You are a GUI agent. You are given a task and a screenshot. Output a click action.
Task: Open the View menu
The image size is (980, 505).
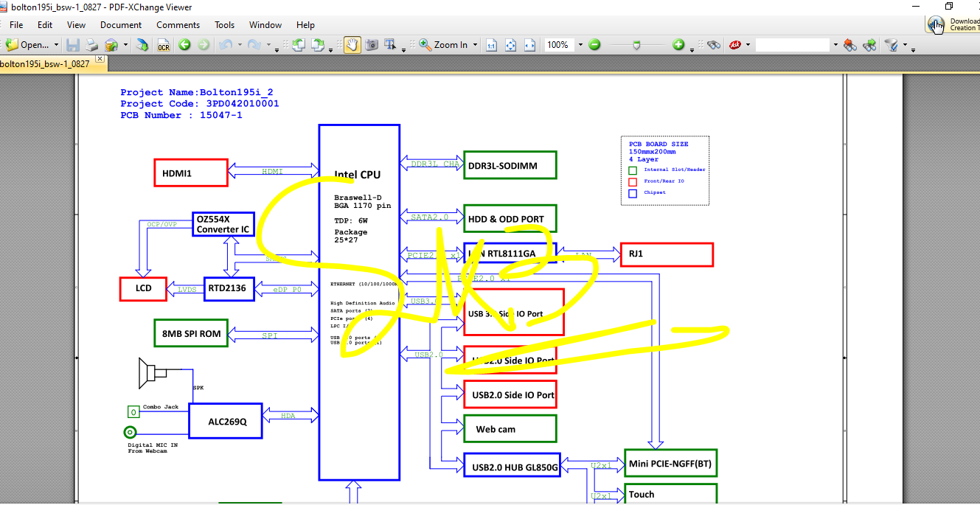[77, 24]
